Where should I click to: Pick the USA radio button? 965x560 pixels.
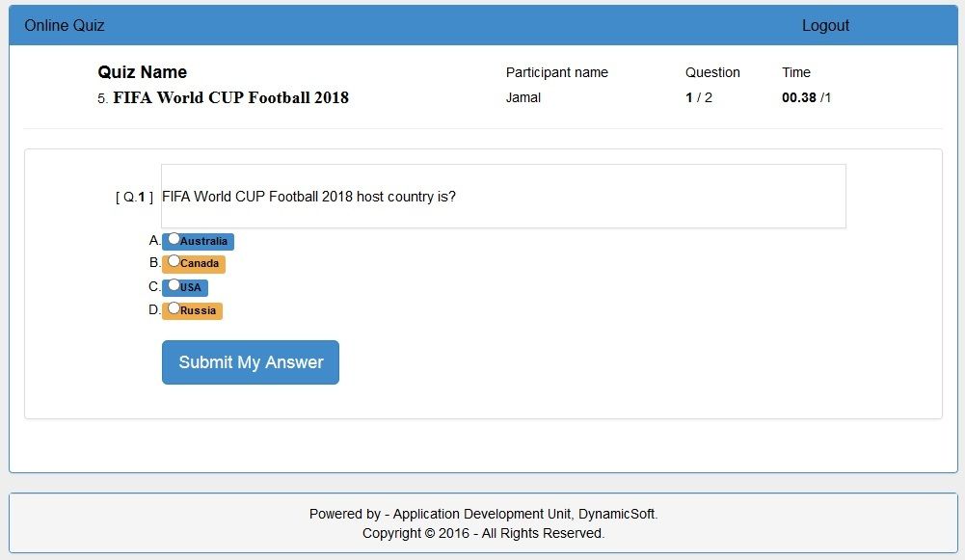click(174, 285)
